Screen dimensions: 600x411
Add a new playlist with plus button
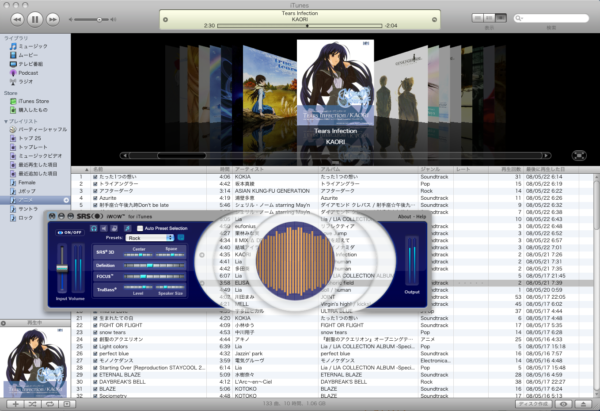pos(15,404)
